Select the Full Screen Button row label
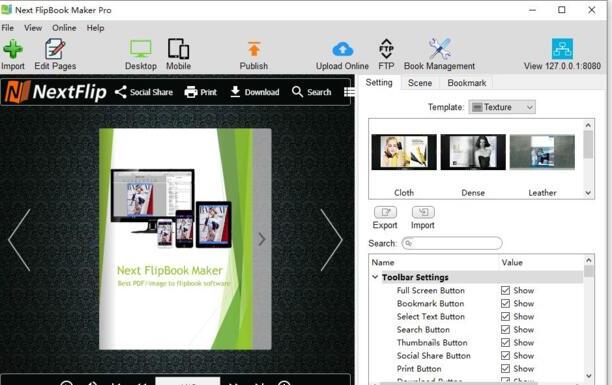This screenshot has width=612, height=385. [431, 291]
